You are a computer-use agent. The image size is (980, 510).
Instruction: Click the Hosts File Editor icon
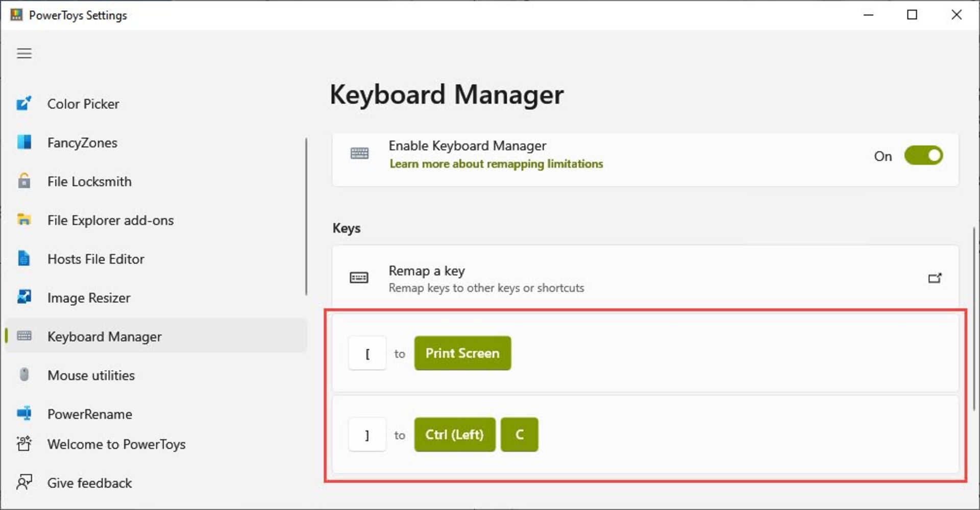[x=24, y=259]
